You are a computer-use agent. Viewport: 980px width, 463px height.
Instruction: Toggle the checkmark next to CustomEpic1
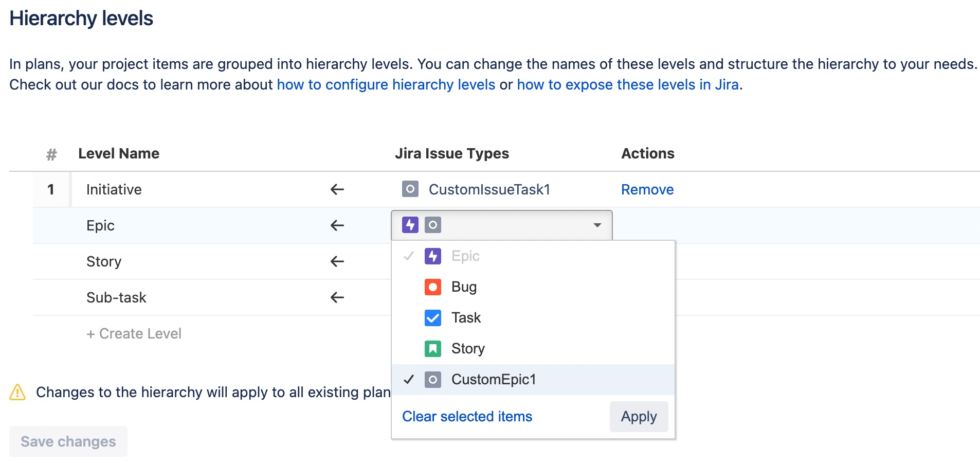pos(409,380)
